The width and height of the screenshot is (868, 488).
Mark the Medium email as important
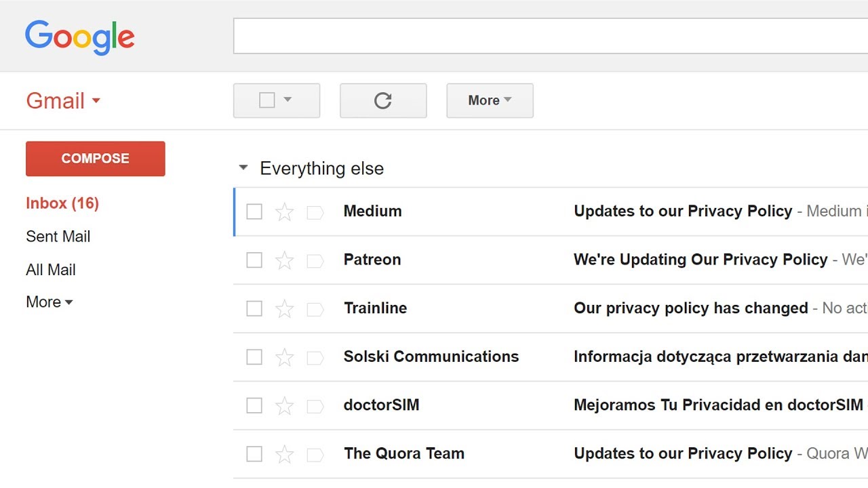point(315,212)
